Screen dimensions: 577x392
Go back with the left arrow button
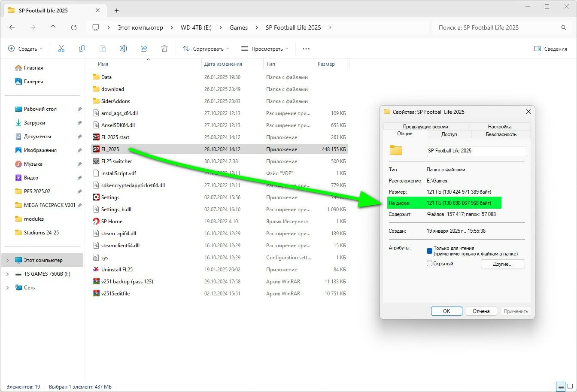[12, 27]
